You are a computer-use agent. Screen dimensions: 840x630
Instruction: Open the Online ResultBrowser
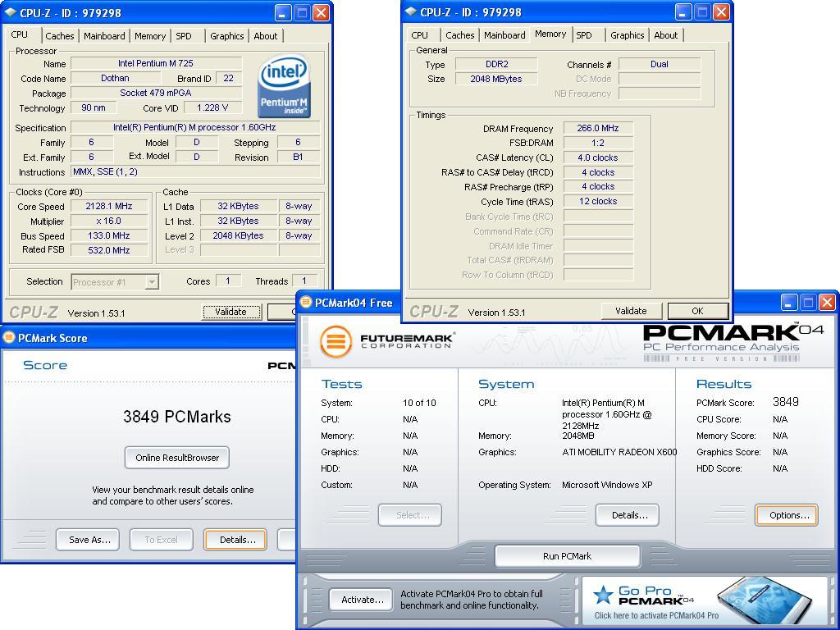click(x=177, y=458)
